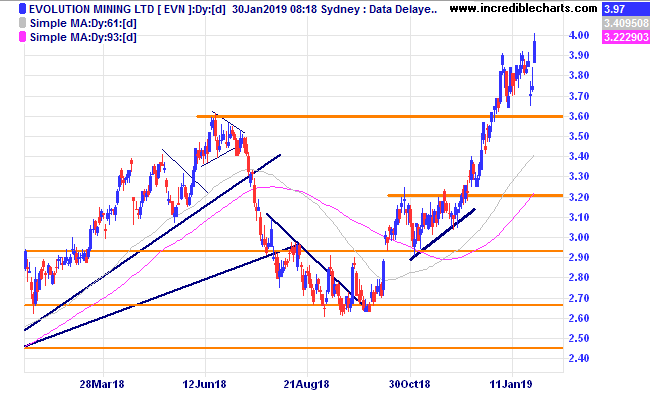The image size is (651, 395).
Task: Click the 30Oct18 date axis label
Action: (x=409, y=384)
